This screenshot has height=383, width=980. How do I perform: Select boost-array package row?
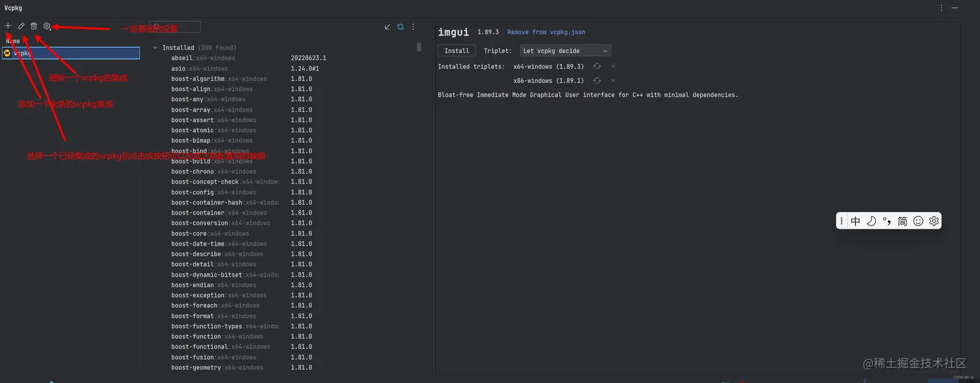coord(213,110)
